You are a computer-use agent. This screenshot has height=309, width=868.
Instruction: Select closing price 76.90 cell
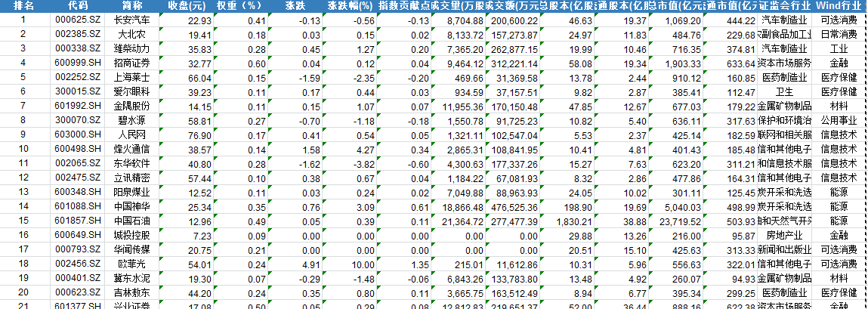pos(187,135)
